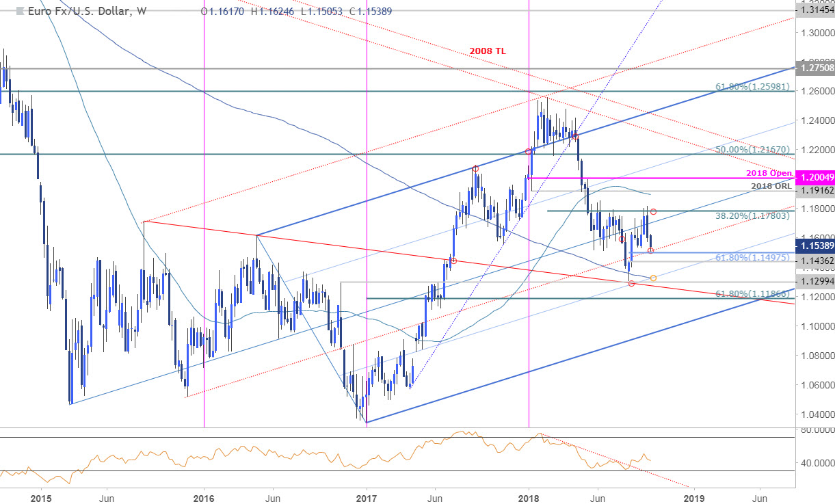This screenshot has width=835, height=504.
Task: Click the gray 1.31454 price tag
Action: click(x=815, y=11)
